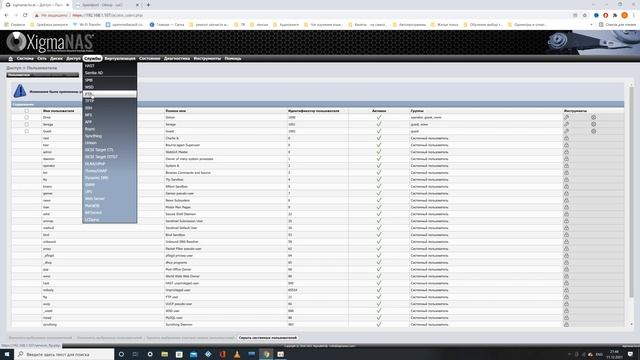Image resolution: width=640 pixels, height=360 pixels.
Task: Click the lock icon in www row
Action: tap(566, 276)
